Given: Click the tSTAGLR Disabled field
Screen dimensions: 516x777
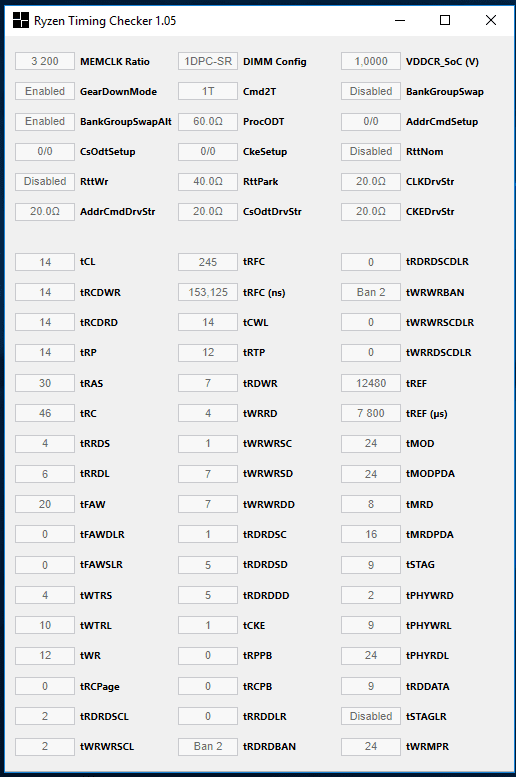Looking at the screenshot, I should pos(371,716).
